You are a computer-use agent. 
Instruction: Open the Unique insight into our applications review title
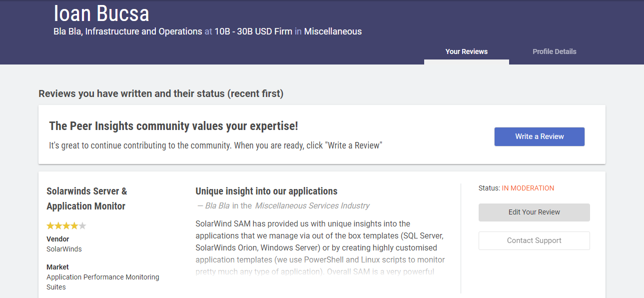click(266, 191)
